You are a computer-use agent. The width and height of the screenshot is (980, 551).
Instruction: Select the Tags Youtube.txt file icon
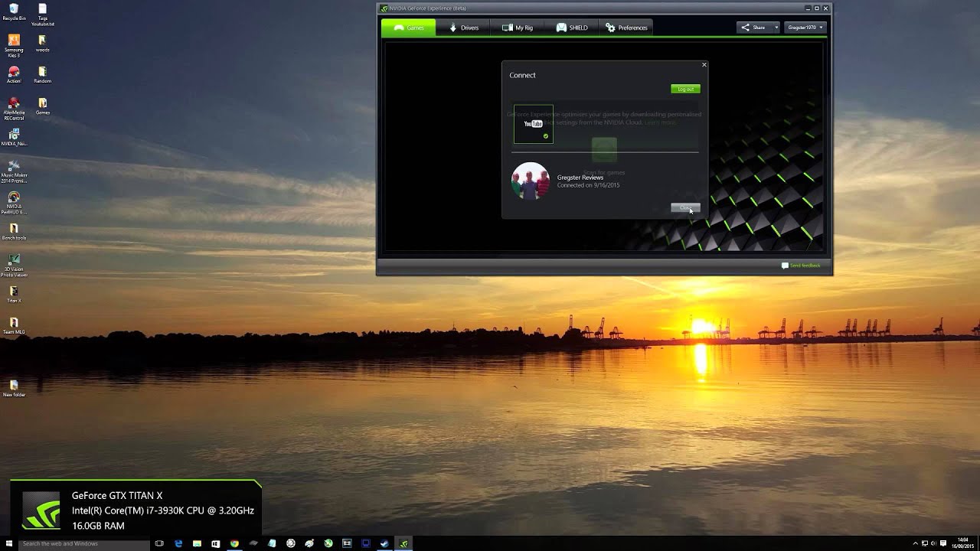point(42,15)
